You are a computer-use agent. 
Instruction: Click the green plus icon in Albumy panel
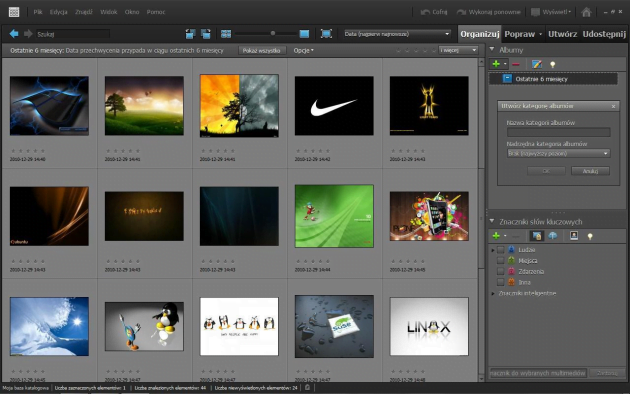coord(496,64)
